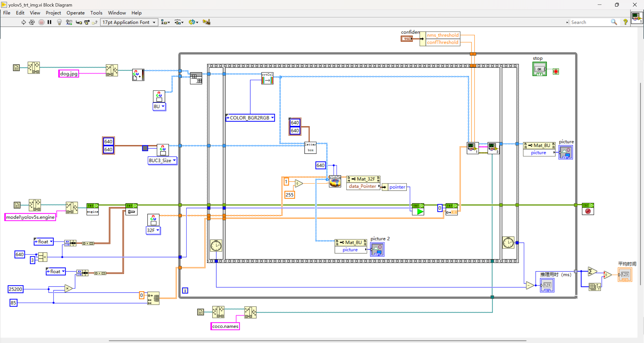Click the horizontal scrollbar at bottom

coord(317,340)
